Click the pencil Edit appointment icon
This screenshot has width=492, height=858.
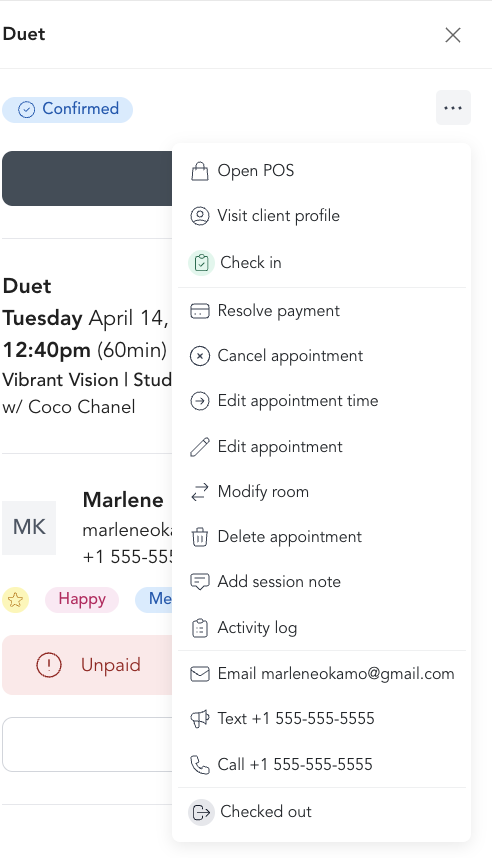tap(200, 447)
